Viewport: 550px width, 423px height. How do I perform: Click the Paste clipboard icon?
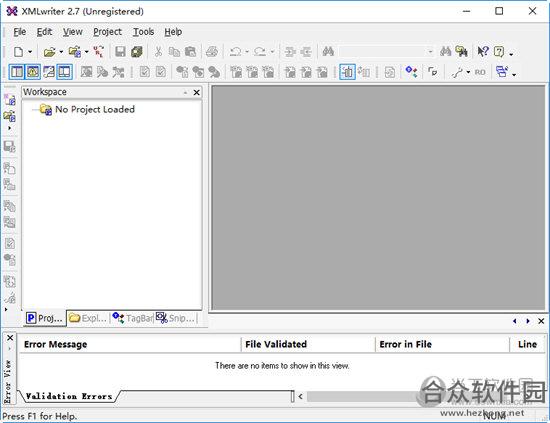[x=190, y=52]
